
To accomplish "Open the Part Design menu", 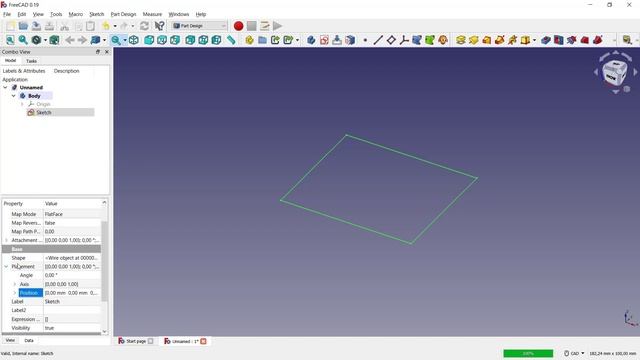I will tap(123, 14).
